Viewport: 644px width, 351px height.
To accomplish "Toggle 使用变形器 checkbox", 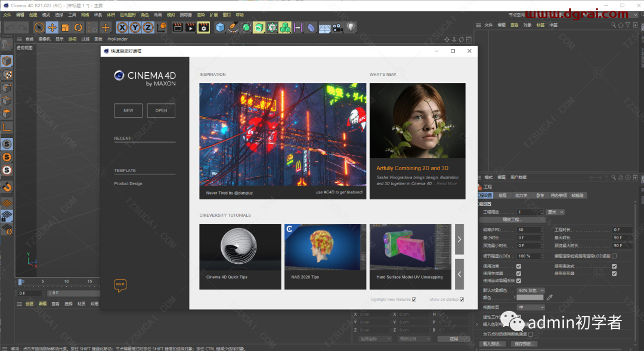I will [614, 273].
